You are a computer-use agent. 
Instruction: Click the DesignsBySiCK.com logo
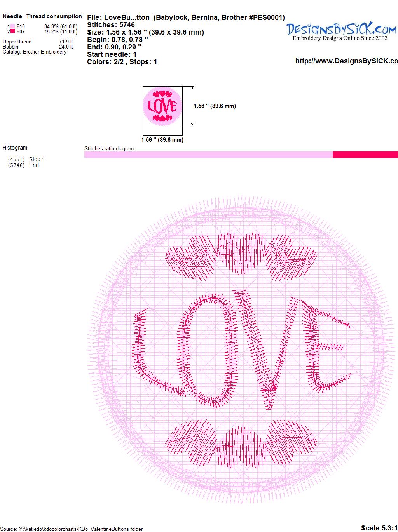tap(342, 31)
